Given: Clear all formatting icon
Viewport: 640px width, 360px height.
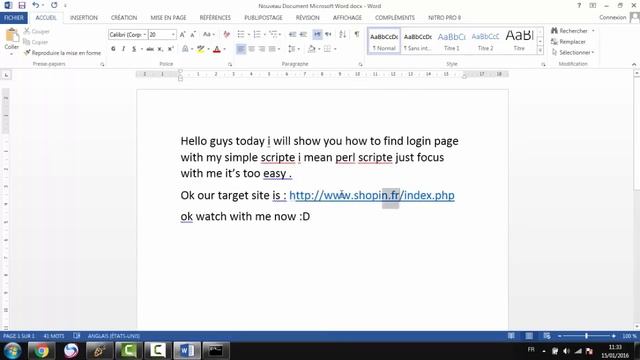Looking at the screenshot, I should (x=227, y=35).
